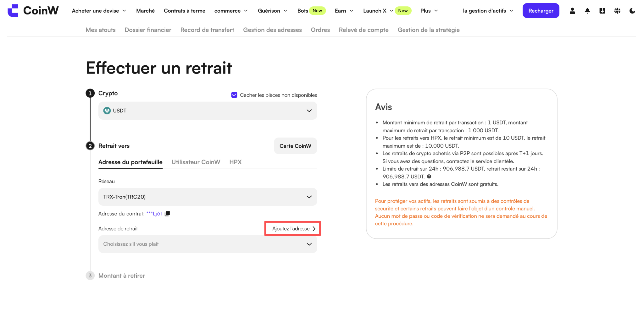Click the CoinW logo
Viewport: 644px width, 316px height.
pyautogui.click(x=33, y=11)
